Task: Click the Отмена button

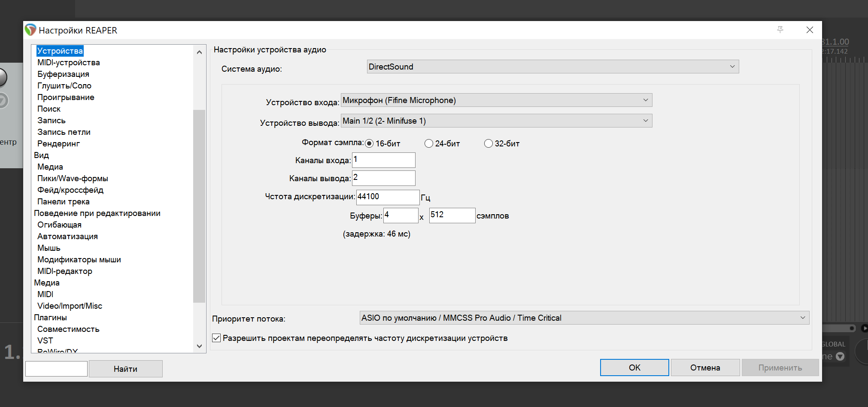Action: (705, 368)
